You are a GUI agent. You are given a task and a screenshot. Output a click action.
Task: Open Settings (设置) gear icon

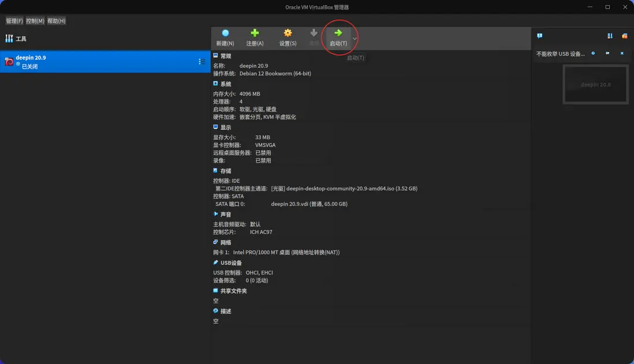pyautogui.click(x=288, y=33)
